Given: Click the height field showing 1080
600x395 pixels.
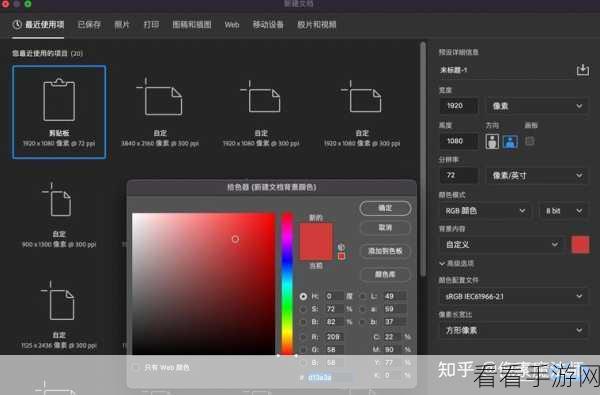Looking at the screenshot, I should (458, 141).
